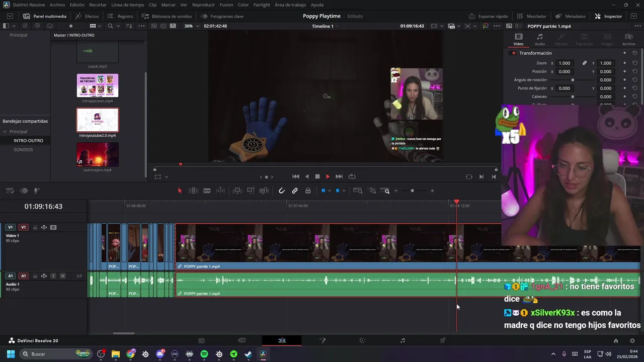Adjust the Cabeceo slider
Image resolution: width=644 pixels, height=362 pixels.
(573, 97)
